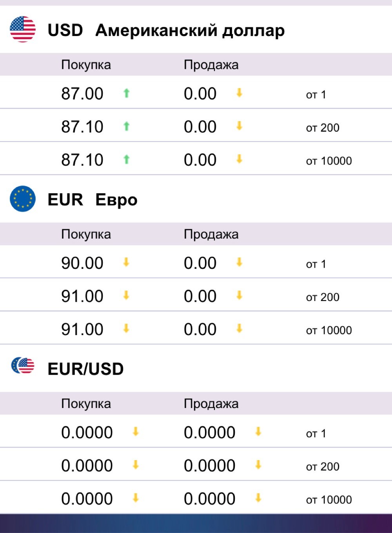Click yellow arrow in EUR от 10000 buy
This screenshot has height=533, width=392.
click(x=126, y=328)
